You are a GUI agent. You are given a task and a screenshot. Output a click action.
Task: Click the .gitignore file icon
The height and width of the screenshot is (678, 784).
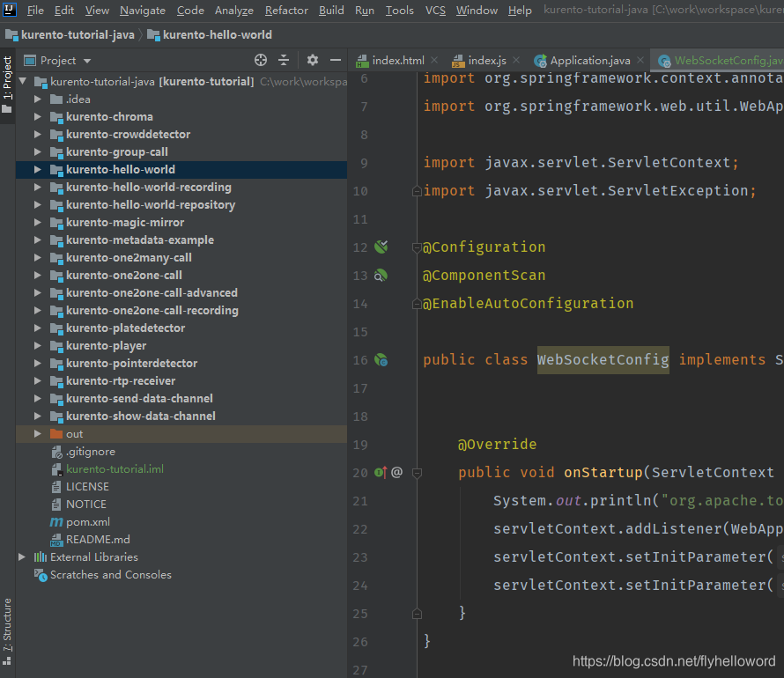[x=56, y=452]
